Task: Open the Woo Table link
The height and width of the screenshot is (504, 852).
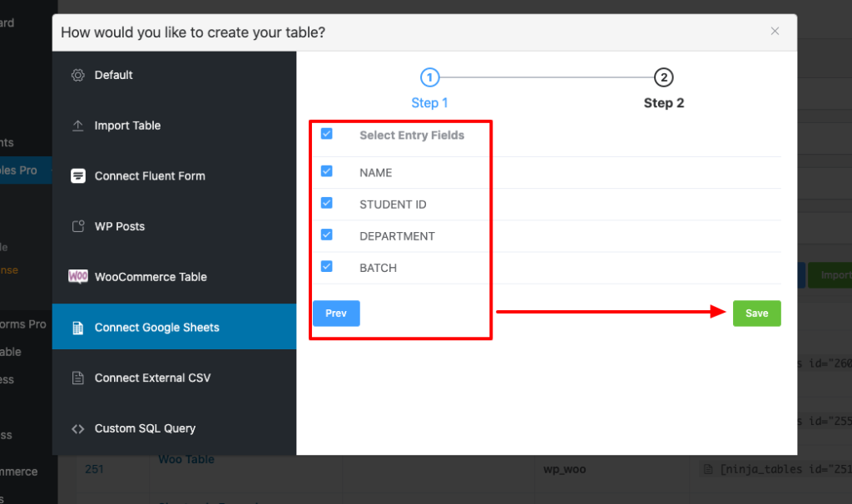Action: [186, 459]
